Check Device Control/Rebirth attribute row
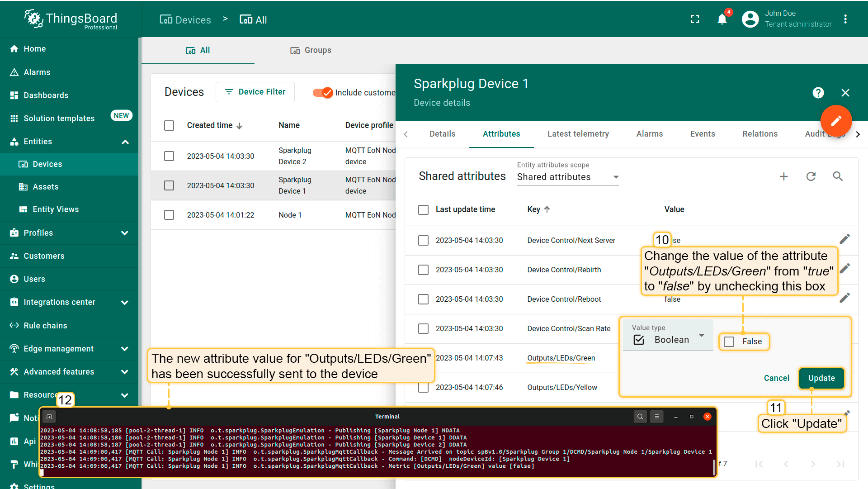Viewport: 868px width, 489px height. [423, 270]
